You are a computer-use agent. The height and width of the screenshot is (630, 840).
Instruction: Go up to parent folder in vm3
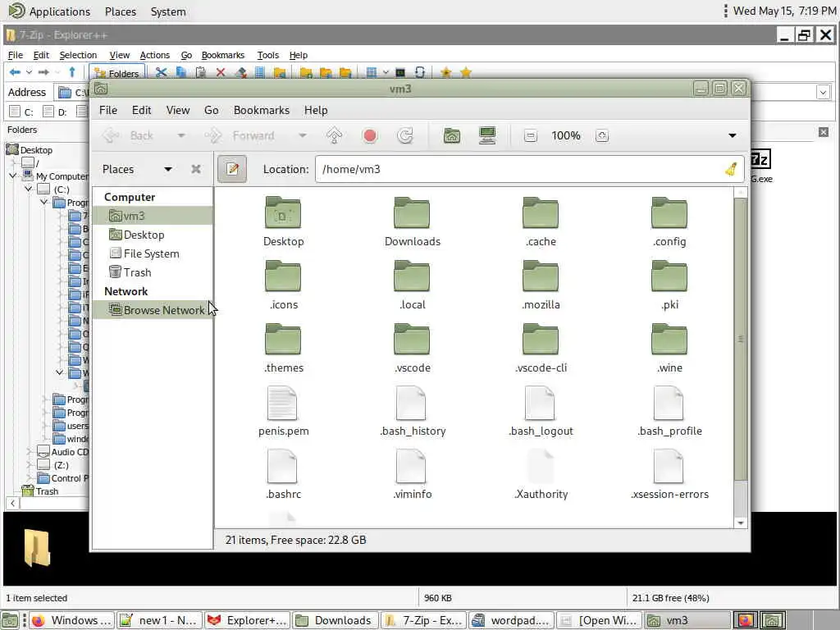click(x=335, y=135)
